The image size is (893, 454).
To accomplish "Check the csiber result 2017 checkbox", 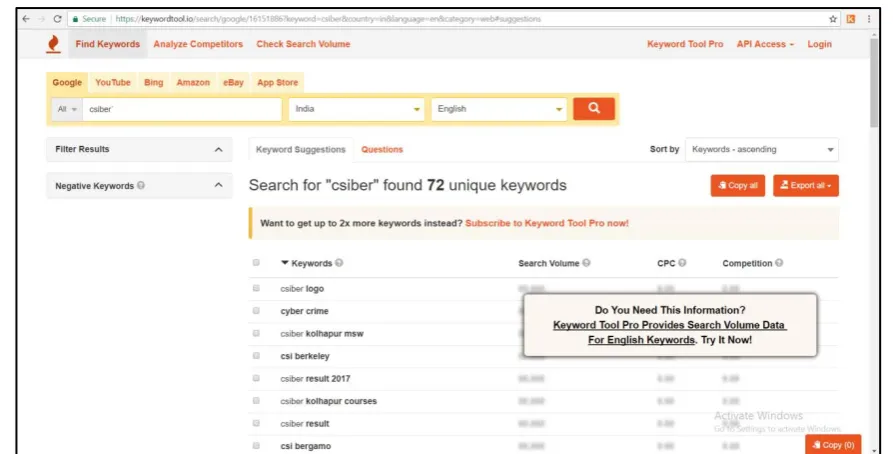I will click(256, 378).
